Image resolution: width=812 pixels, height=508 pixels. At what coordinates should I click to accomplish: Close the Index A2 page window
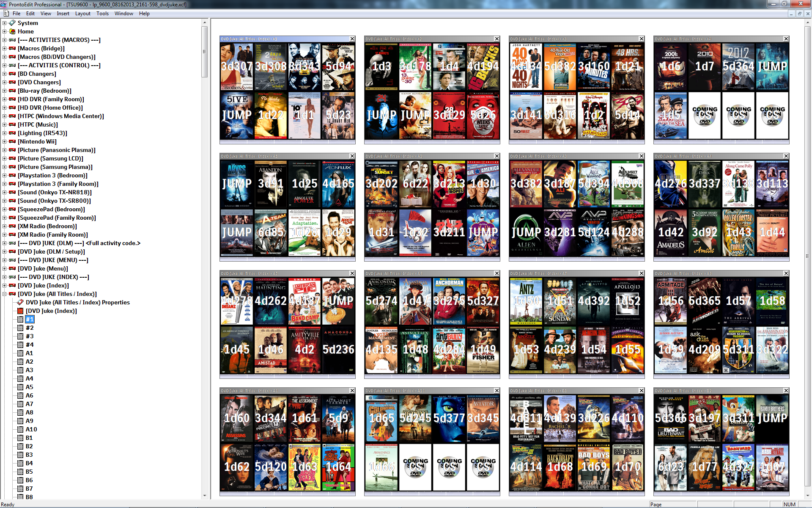(497, 156)
